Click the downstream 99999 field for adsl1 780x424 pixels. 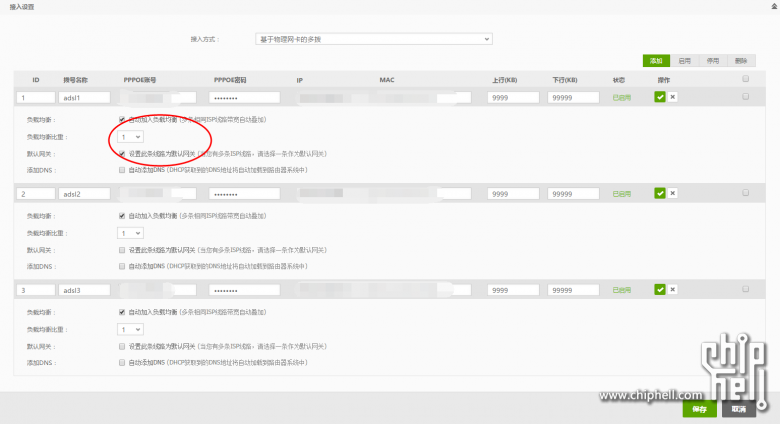pos(574,98)
